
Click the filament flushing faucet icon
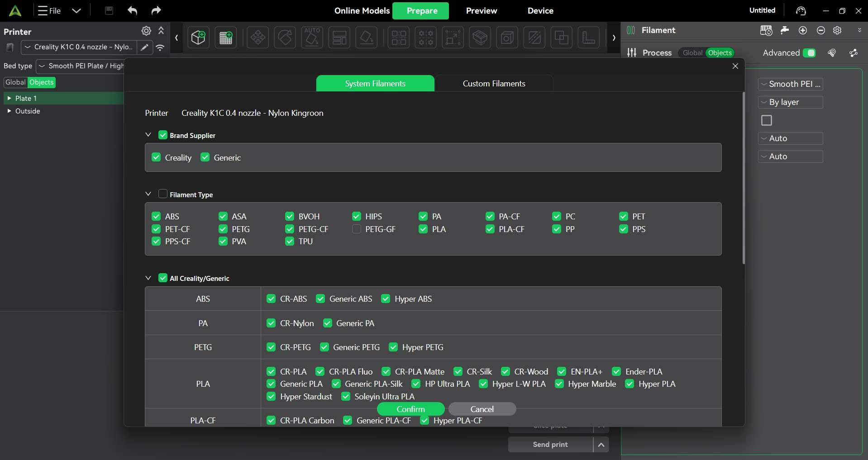[x=785, y=30]
